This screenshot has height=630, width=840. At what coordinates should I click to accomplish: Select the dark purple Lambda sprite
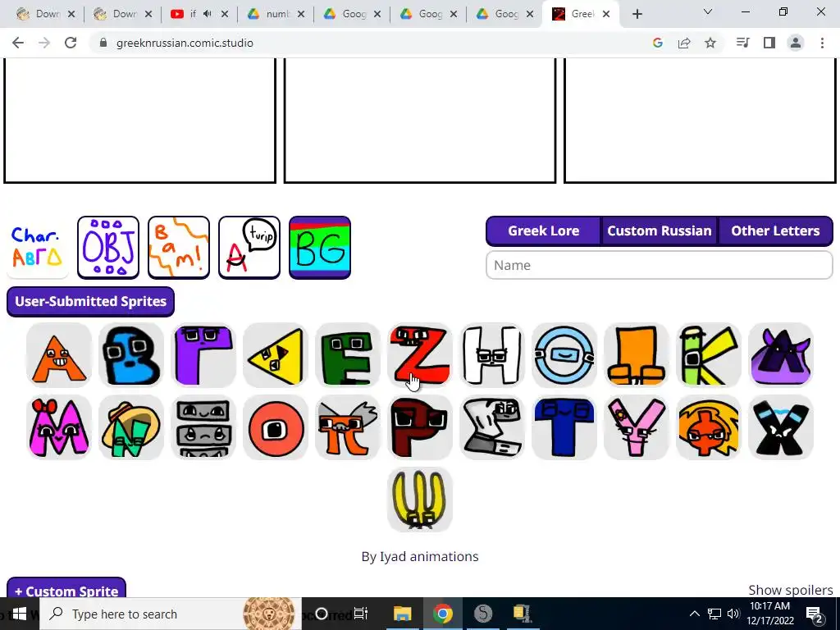coord(781,355)
